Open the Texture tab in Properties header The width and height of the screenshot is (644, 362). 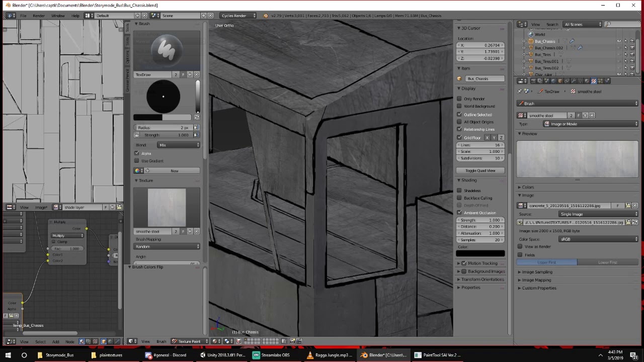click(594, 80)
